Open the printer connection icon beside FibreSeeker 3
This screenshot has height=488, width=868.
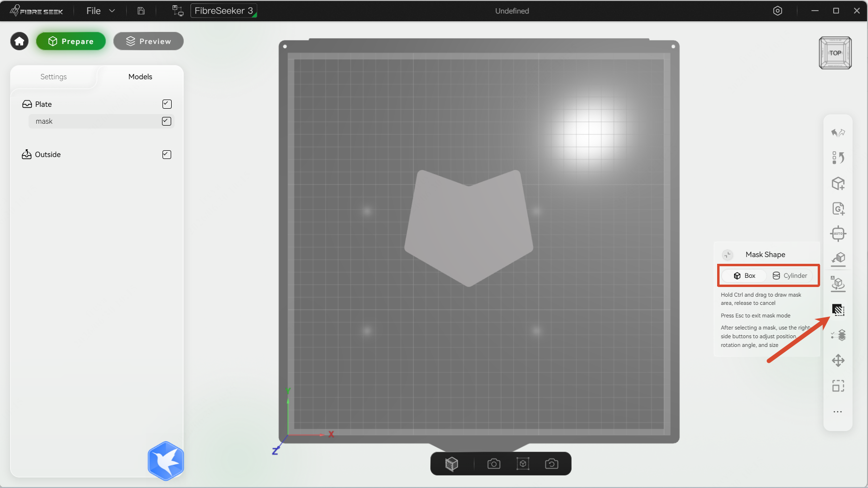(x=178, y=11)
